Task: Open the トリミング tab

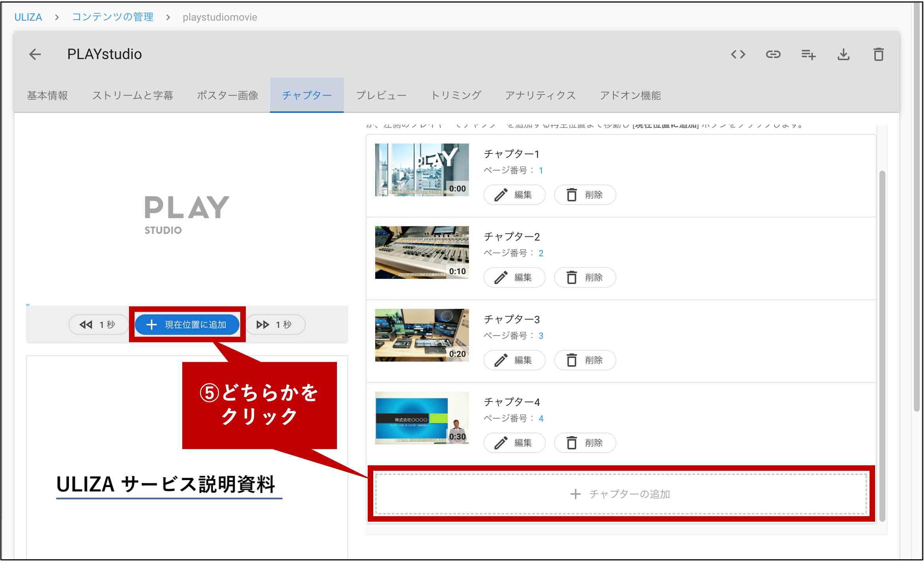Action: (x=456, y=95)
